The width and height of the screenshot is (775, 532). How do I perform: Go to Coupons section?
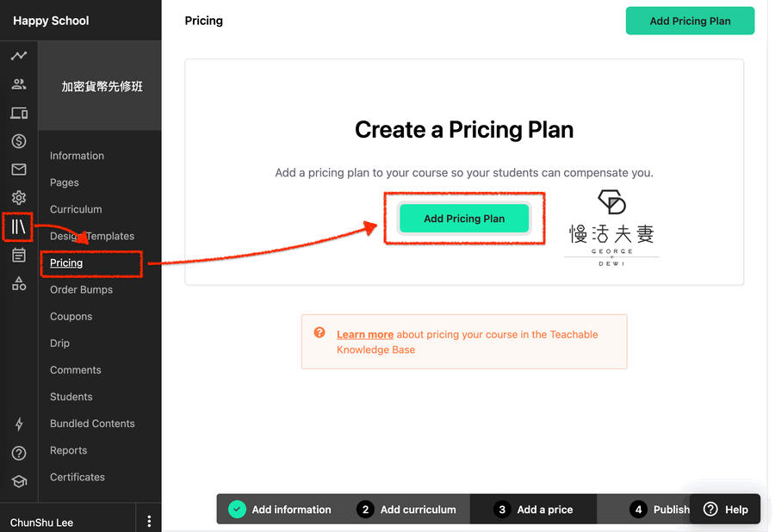[71, 317]
